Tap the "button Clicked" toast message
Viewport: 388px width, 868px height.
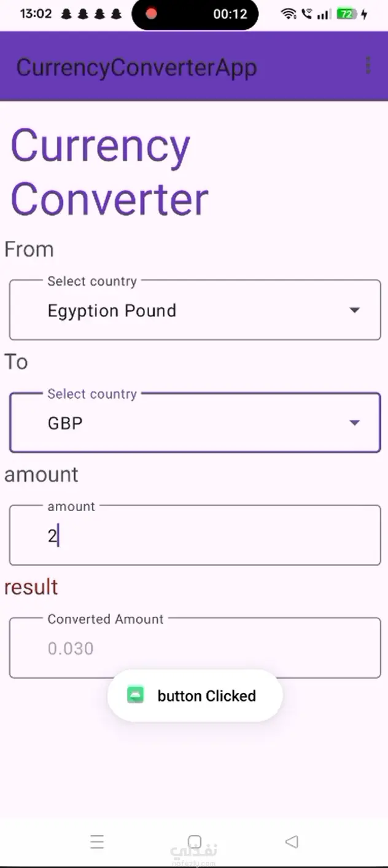pyautogui.click(x=206, y=696)
